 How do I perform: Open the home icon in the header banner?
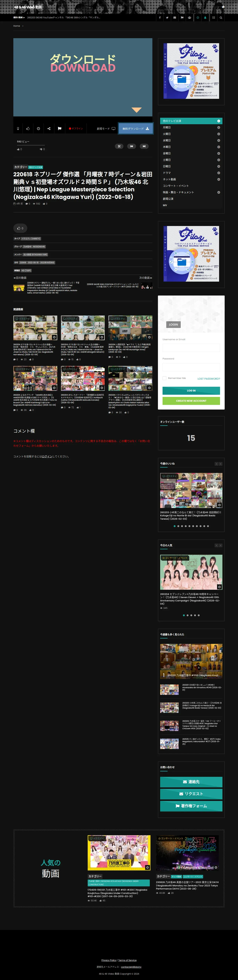(223, 7)
